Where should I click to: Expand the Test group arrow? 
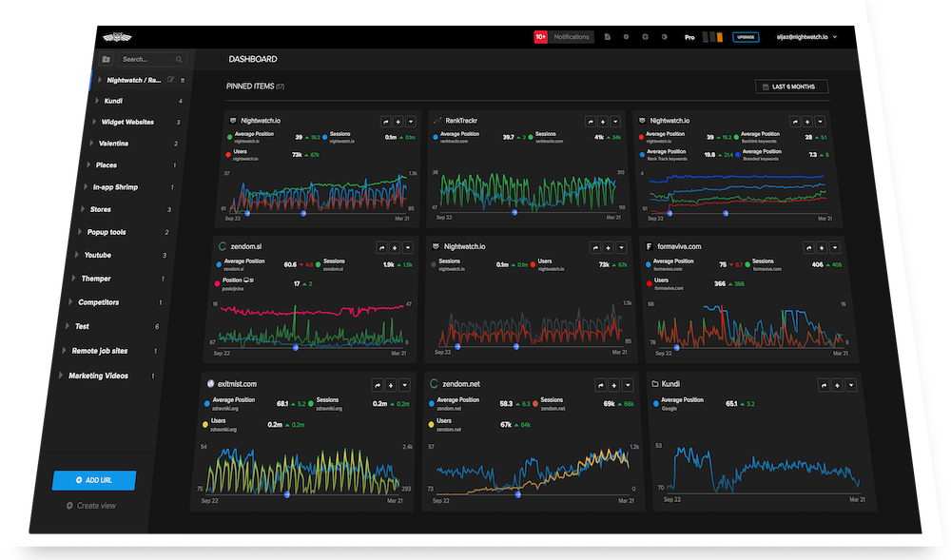67,326
